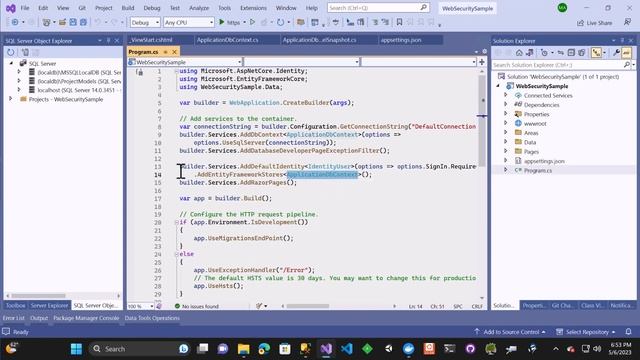Click the Live Share label
The width and height of the screenshot is (640, 360).
coord(599,23)
